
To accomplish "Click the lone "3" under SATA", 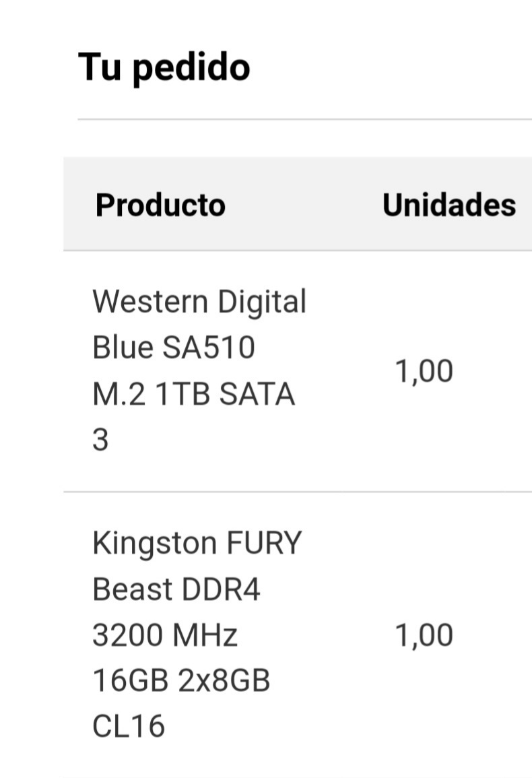I will (100, 440).
